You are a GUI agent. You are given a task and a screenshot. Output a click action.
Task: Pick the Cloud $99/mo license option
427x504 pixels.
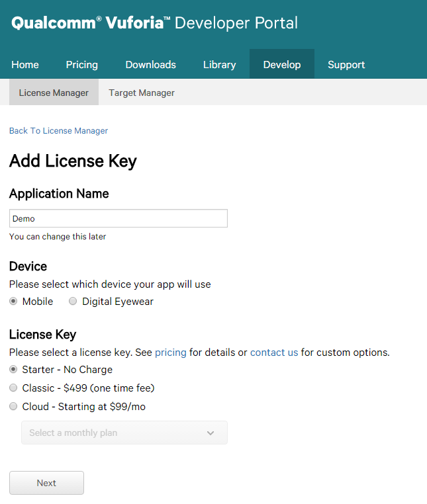(13, 406)
